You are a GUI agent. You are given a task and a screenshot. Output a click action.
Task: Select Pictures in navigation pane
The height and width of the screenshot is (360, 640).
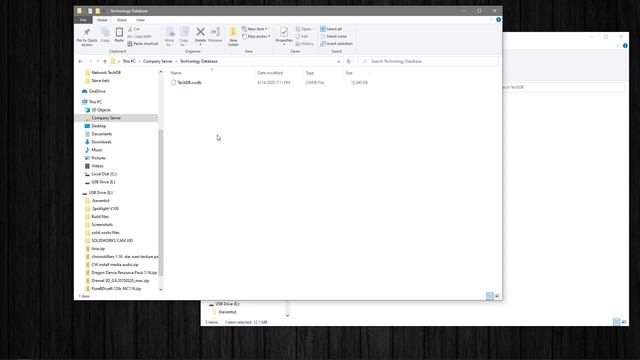tap(95, 158)
